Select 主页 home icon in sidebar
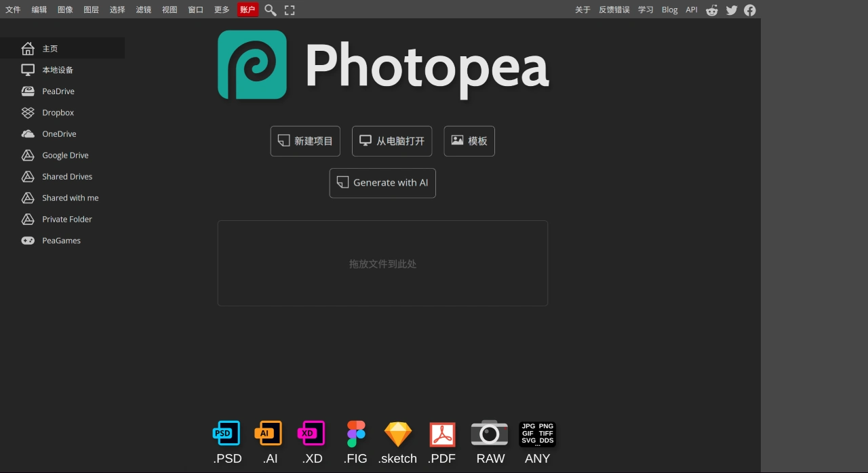Screen dimensions: 868x473 coord(28,48)
